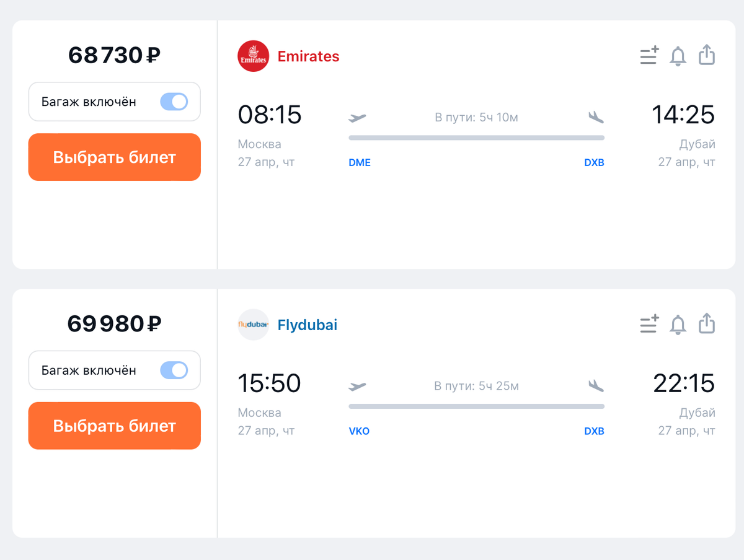Viewport: 744px width, 560px height.
Task: Open the Flydubai airline name link
Action: (308, 325)
